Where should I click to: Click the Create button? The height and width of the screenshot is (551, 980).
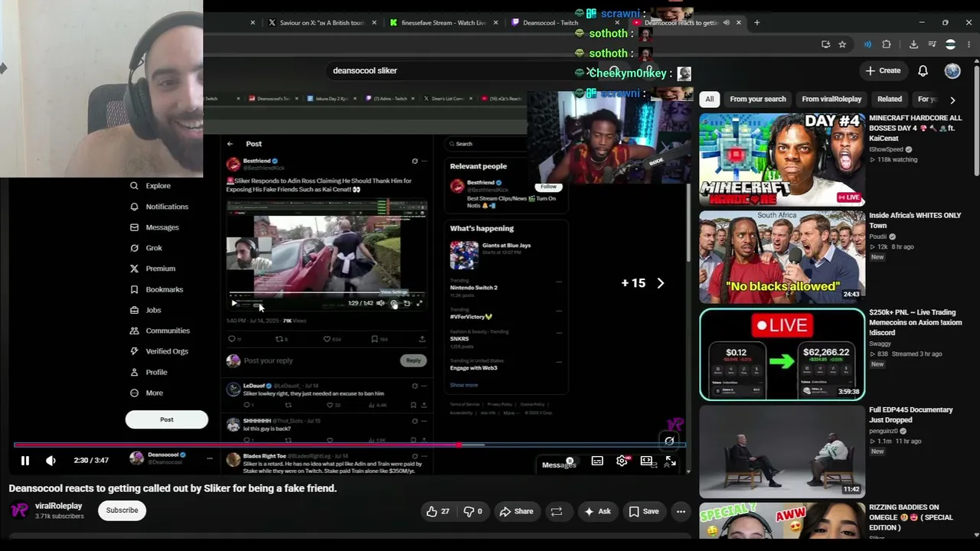point(883,70)
